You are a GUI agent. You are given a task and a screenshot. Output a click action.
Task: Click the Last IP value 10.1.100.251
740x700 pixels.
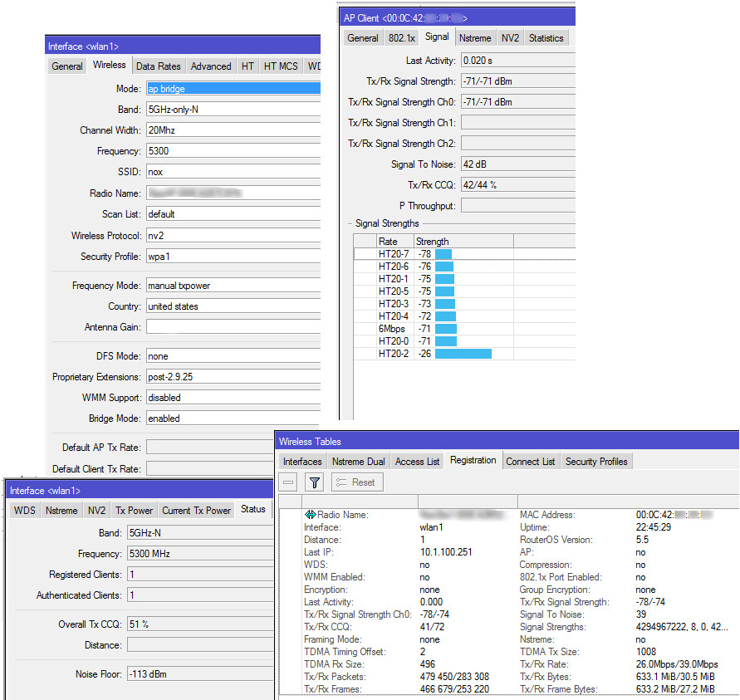[446, 552]
